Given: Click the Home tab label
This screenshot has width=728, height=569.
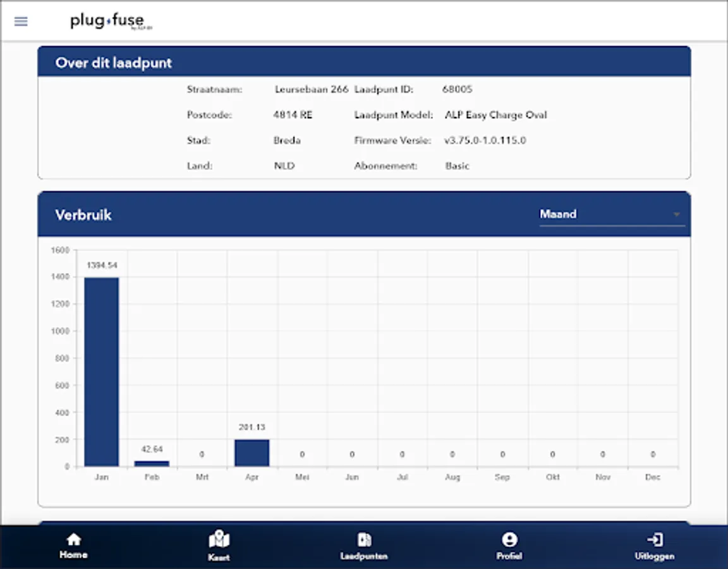Looking at the screenshot, I should [x=73, y=554].
